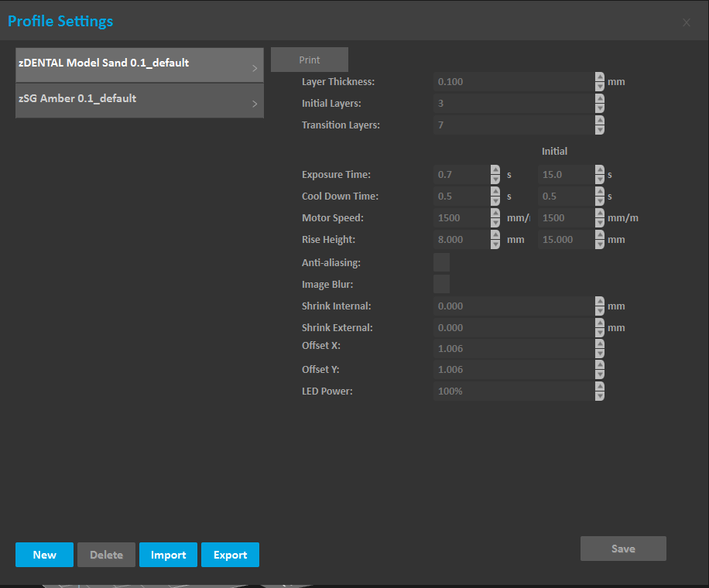The image size is (709, 588).
Task: Import a profile
Action: point(168,555)
